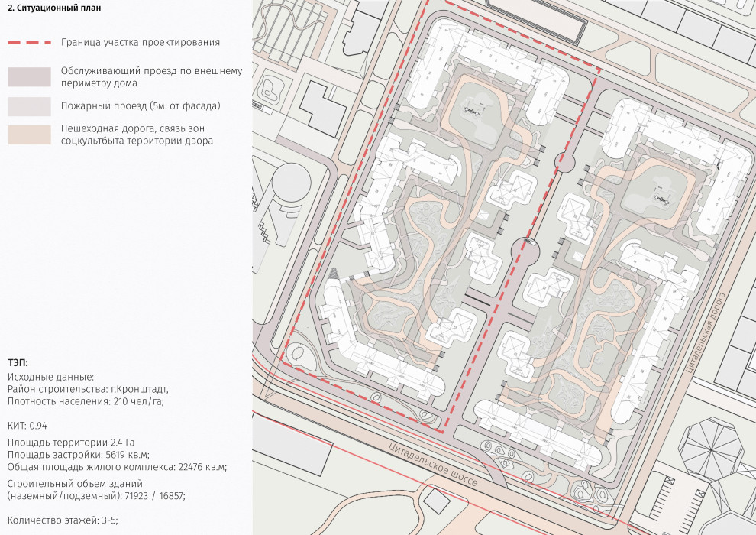Click the 'ТЭП:' heading
This screenshot has width=756, height=535.
[x=19, y=364]
